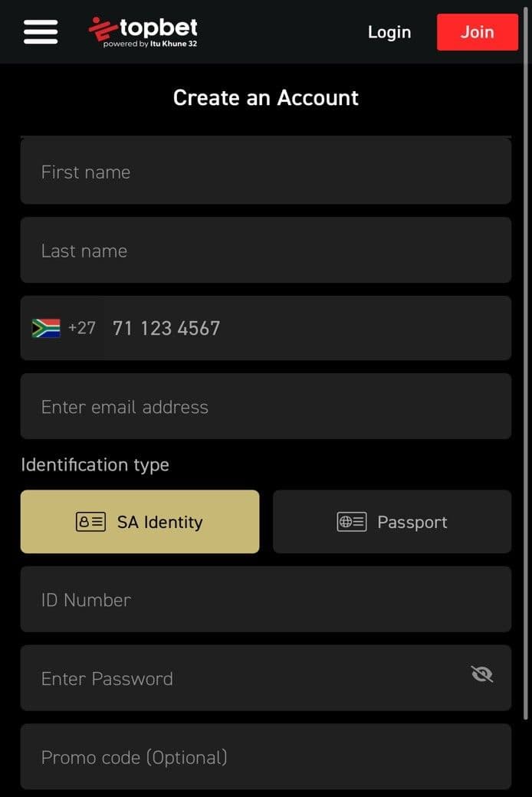
Task: Focus the First name field
Action: pos(265,172)
